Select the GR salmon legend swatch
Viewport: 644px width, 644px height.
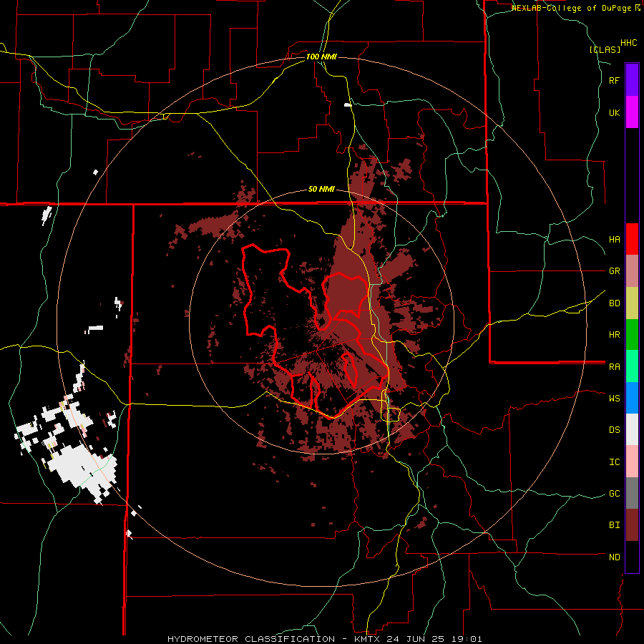coord(632,271)
